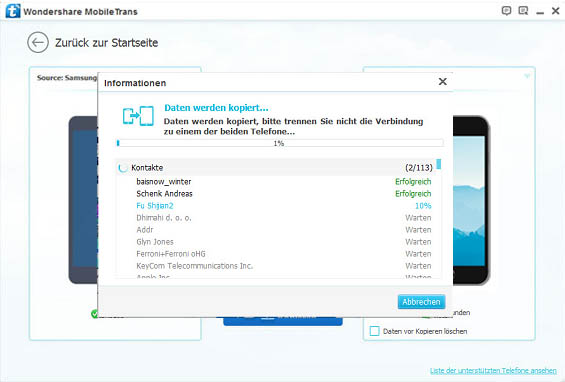Click the Kontakte loading spinner icon

123,168
